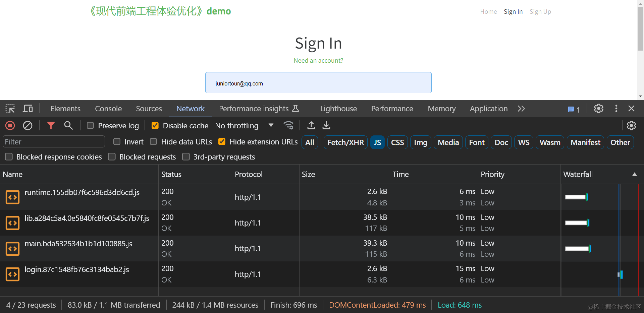Open the No throttling dropdown
The height and width of the screenshot is (313, 644).
point(244,126)
